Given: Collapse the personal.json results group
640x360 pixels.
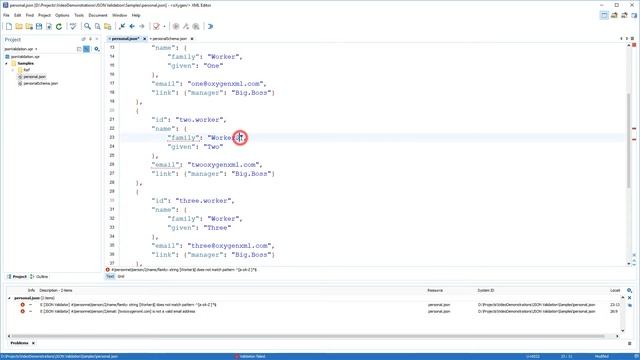Looking at the screenshot, I should (9, 298).
